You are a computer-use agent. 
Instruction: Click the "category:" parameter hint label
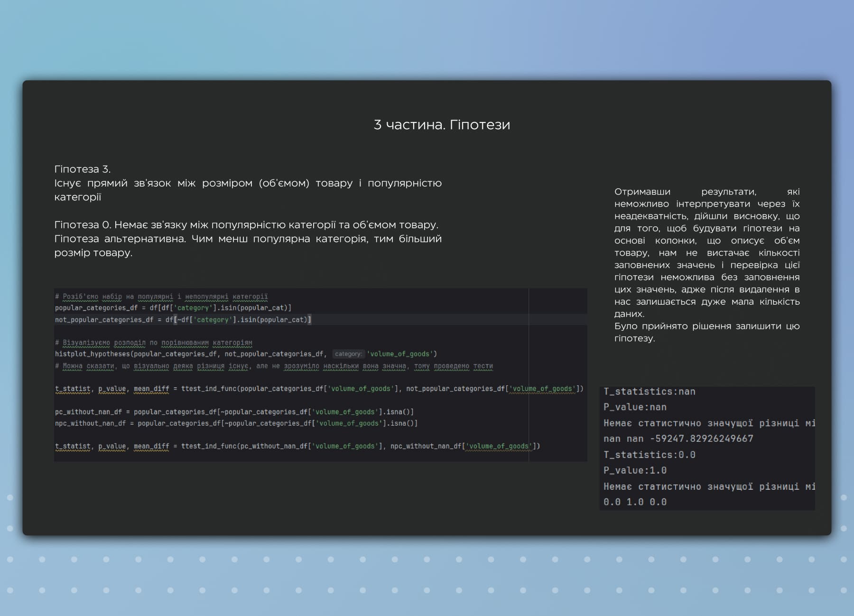pos(348,354)
